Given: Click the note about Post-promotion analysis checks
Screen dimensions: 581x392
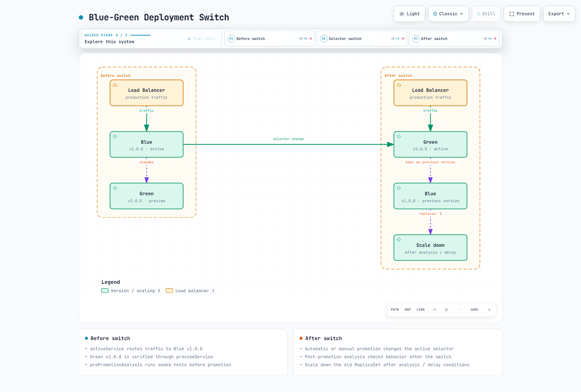Looking at the screenshot, I should point(378,357).
